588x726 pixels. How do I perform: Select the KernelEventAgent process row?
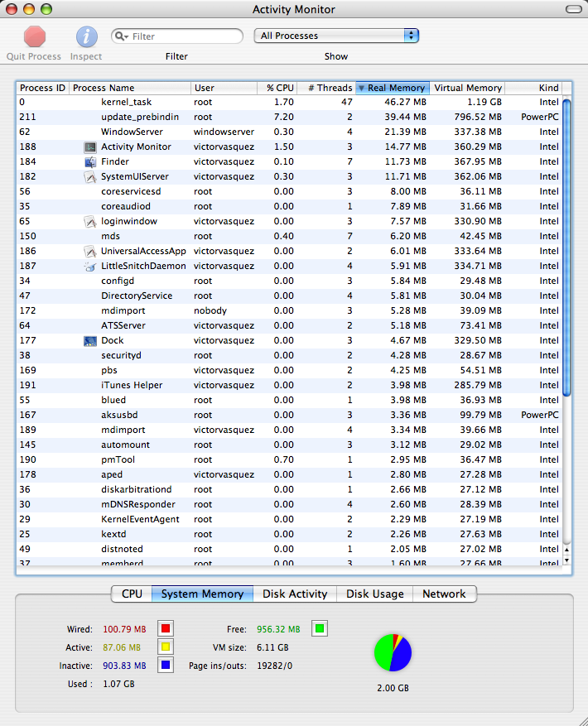289,520
